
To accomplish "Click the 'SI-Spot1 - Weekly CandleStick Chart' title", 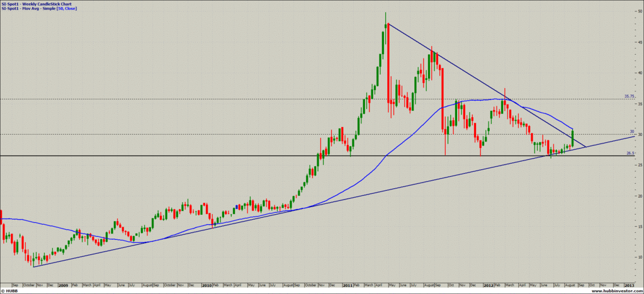I will pos(37,3).
